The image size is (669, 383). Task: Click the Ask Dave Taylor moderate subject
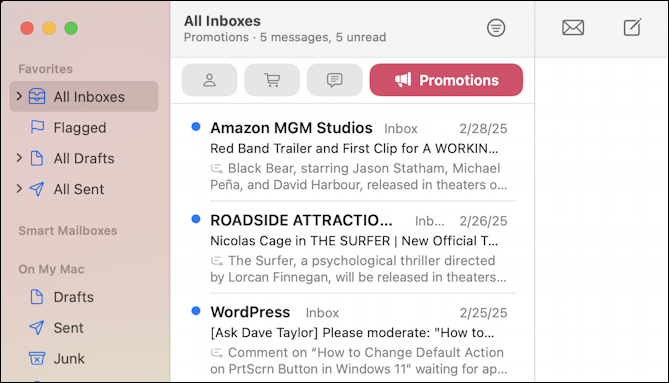point(352,333)
